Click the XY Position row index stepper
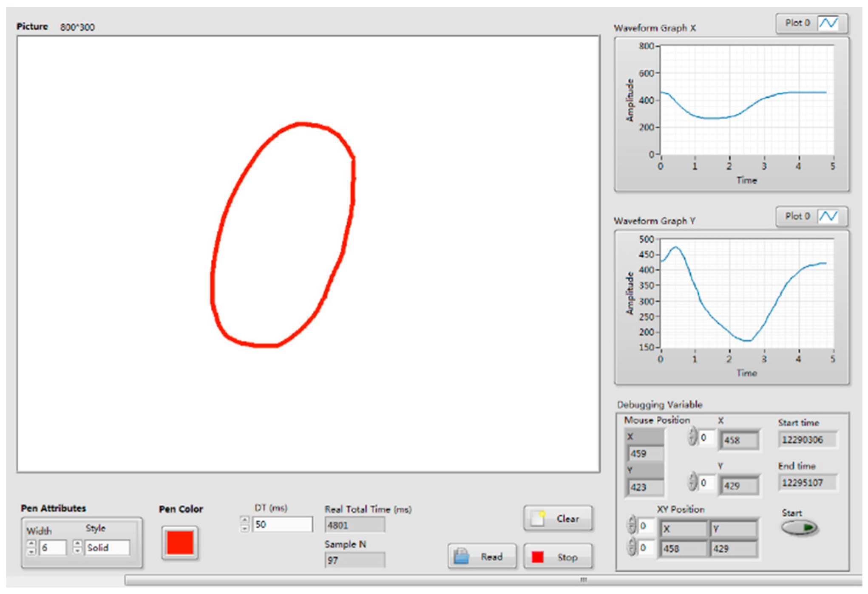The height and width of the screenshot is (594, 868). coord(632,525)
